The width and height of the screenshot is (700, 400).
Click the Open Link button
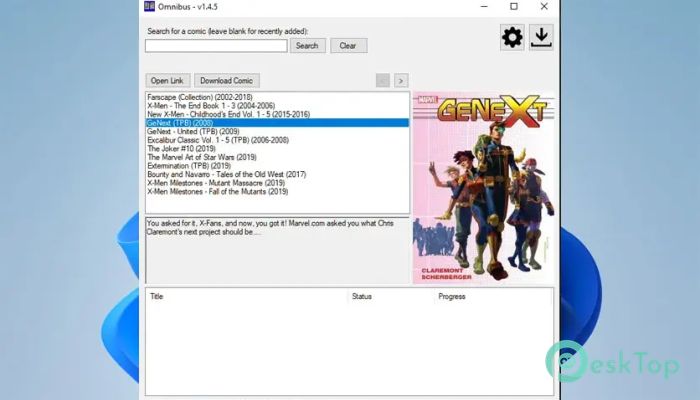pyautogui.click(x=167, y=80)
